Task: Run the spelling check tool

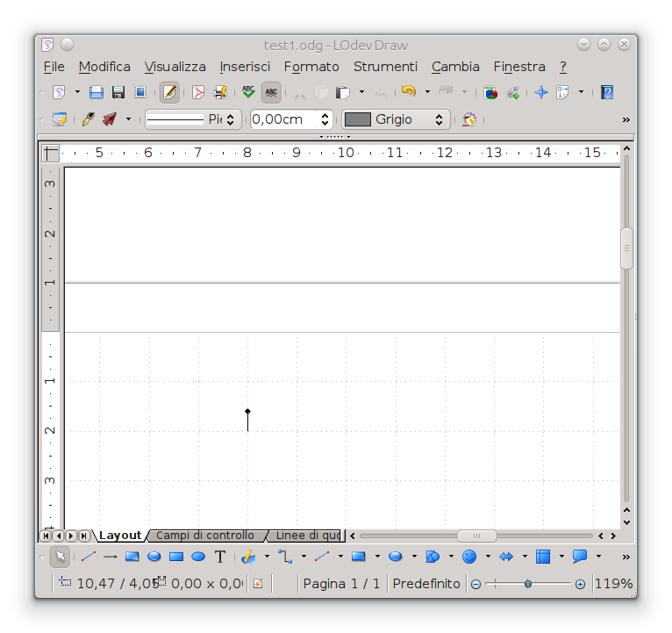Action: tap(249, 92)
